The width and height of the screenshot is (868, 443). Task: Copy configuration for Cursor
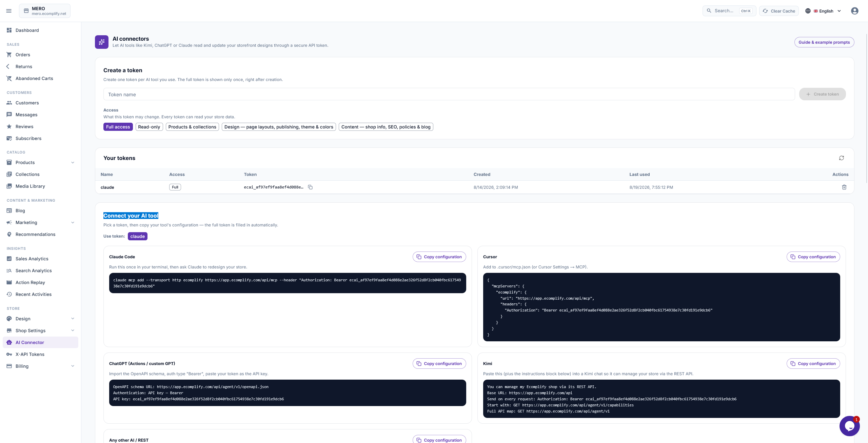coord(813,257)
